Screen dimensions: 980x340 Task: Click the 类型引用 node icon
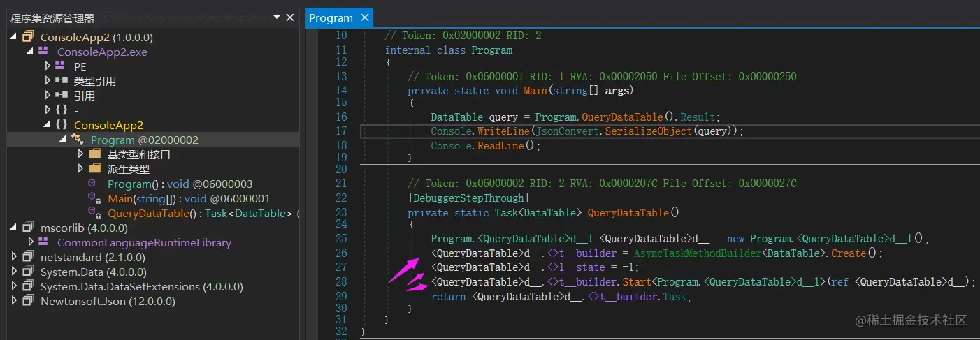pos(61,81)
